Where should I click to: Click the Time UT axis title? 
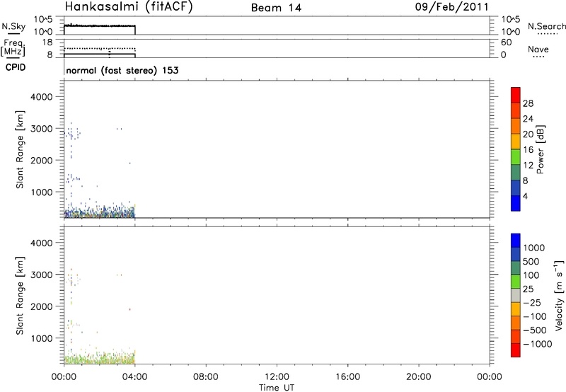tap(277, 388)
